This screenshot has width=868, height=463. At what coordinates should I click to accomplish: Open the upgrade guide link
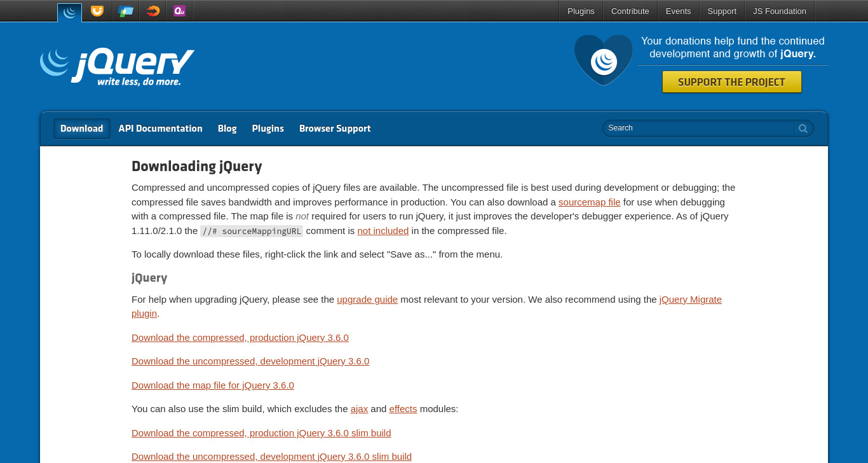[367, 300]
